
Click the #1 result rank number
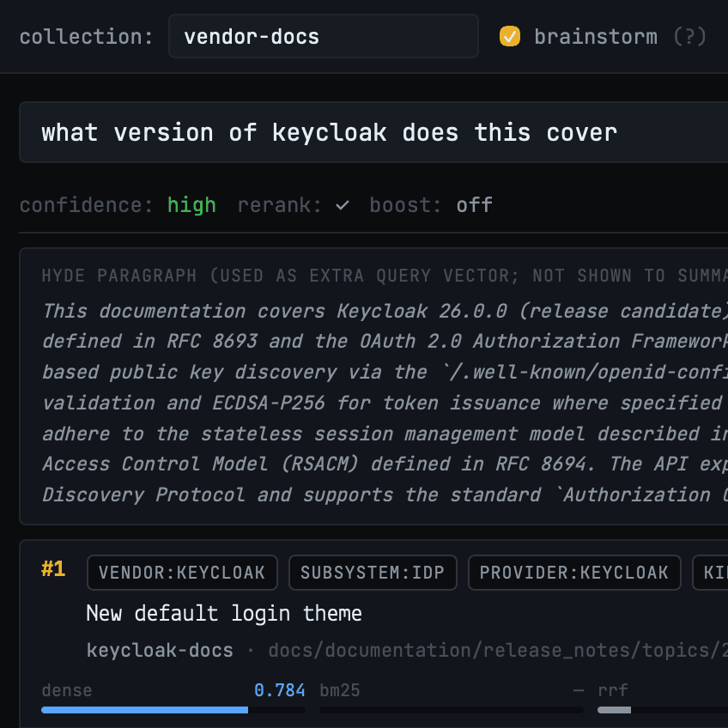point(53,568)
